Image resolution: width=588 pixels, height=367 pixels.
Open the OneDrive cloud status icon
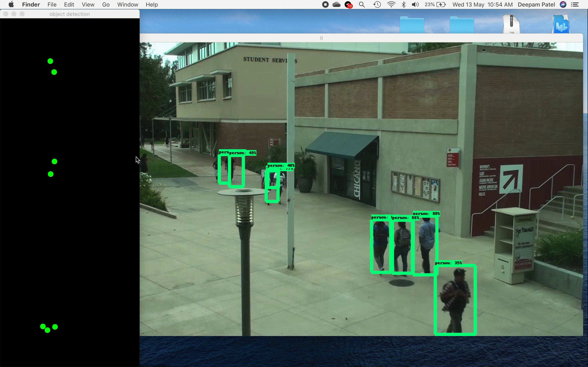(x=336, y=5)
